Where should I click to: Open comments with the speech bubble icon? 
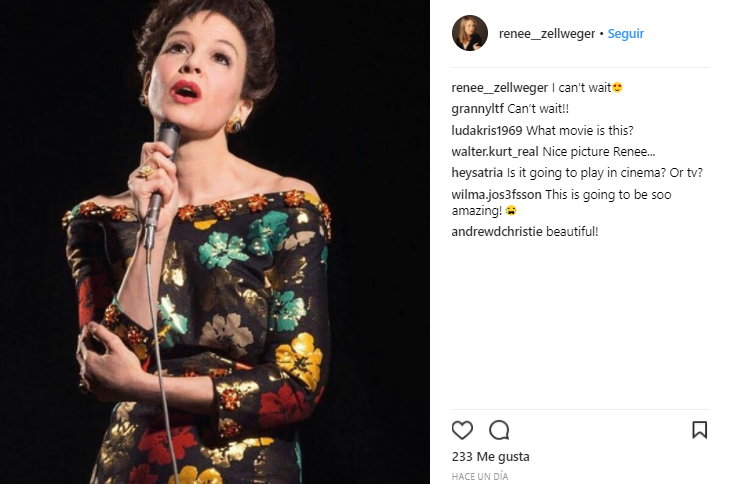tap(499, 430)
